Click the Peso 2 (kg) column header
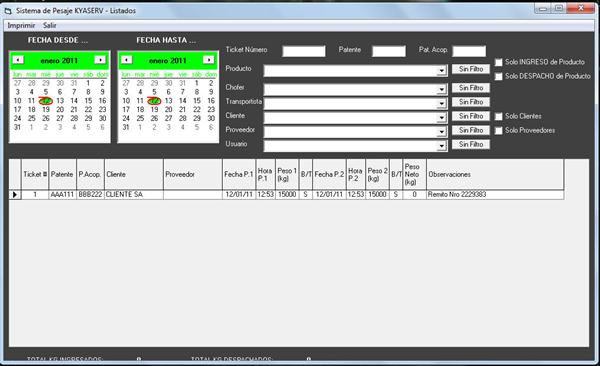 pyautogui.click(x=377, y=174)
